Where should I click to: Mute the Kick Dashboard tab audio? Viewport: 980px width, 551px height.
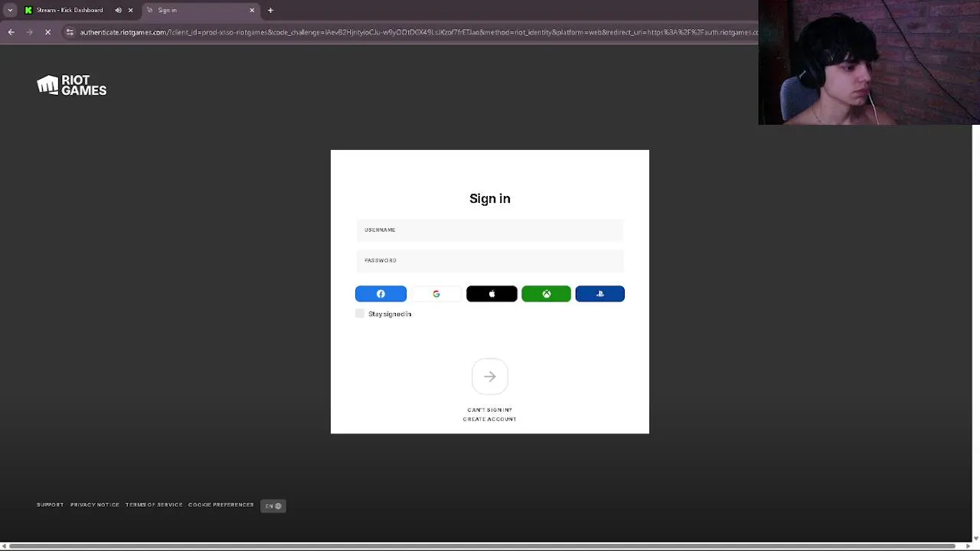click(118, 10)
